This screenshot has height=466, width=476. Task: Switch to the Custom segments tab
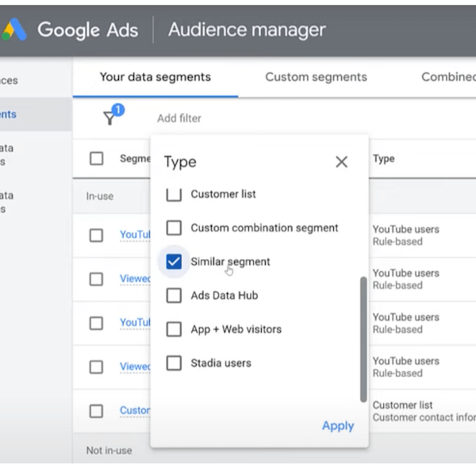[316, 77]
